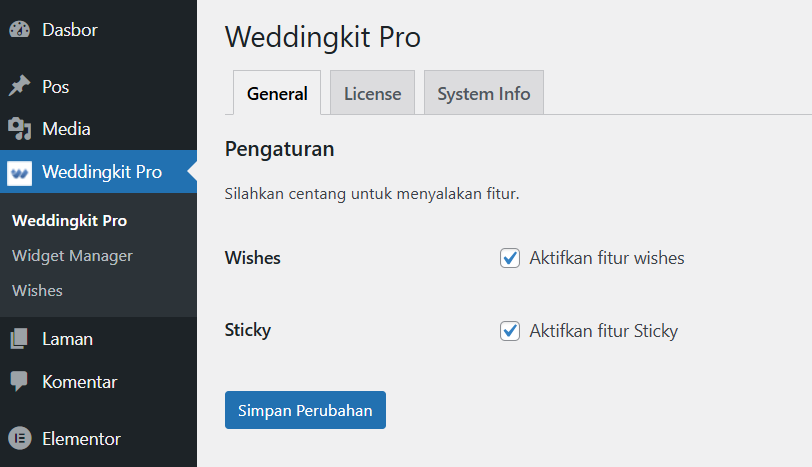Open the Dasbor gauge icon

[x=20, y=30]
